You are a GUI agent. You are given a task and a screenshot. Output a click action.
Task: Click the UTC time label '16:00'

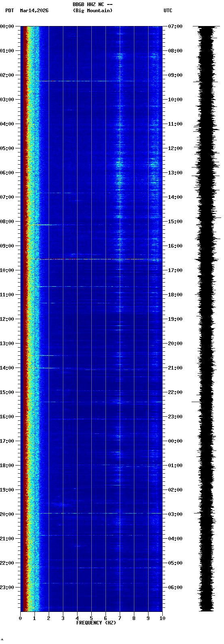(x=175, y=246)
